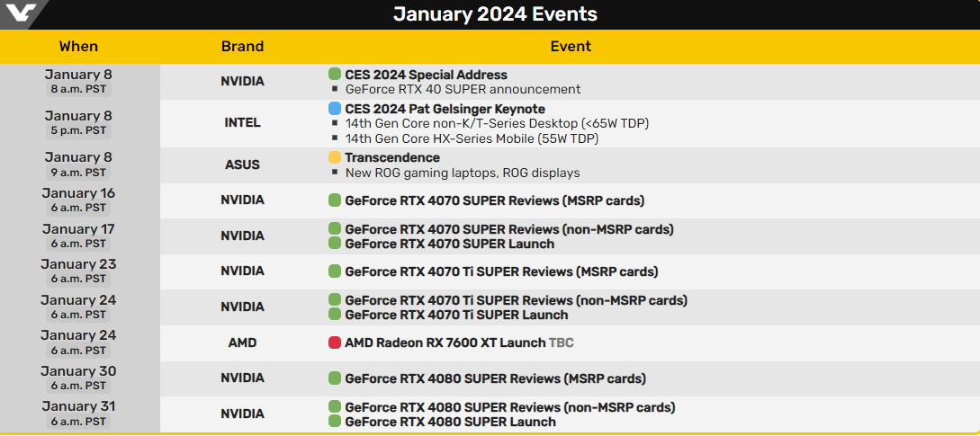Click 'GeForce RTX 4080 SUPER Reviews (non-MSRP cards)' text
The height and width of the screenshot is (436, 980).
point(510,407)
